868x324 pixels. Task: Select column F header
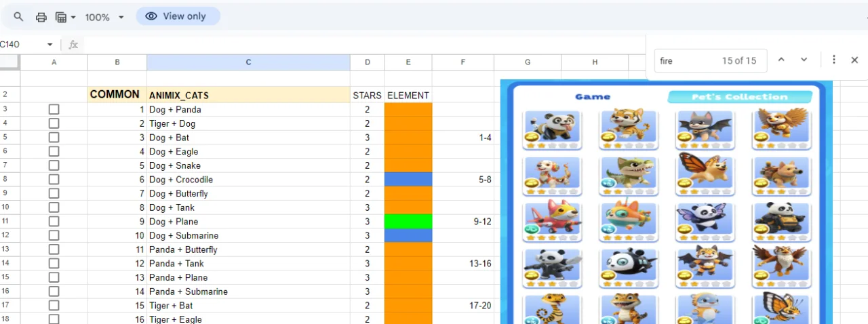[x=463, y=62]
